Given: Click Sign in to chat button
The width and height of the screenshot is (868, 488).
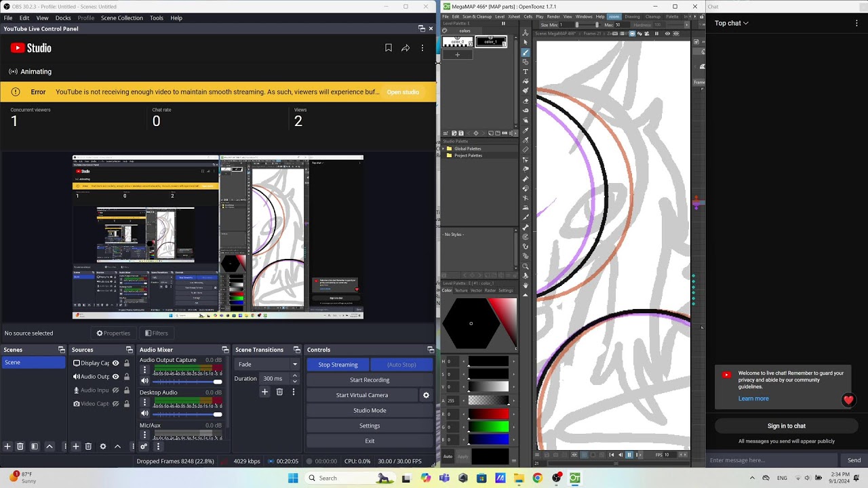Looking at the screenshot, I should [x=787, y=426].
